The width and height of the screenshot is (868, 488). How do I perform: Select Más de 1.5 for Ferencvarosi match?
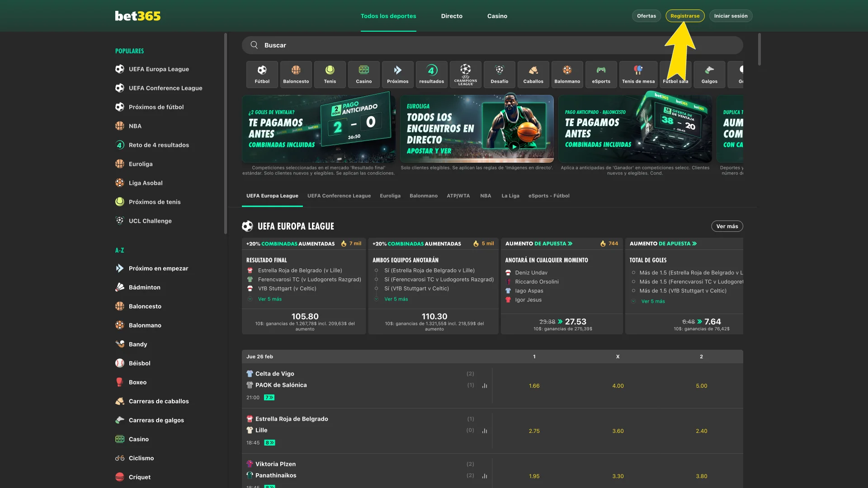pyautogui.click(x=687, y=281)
